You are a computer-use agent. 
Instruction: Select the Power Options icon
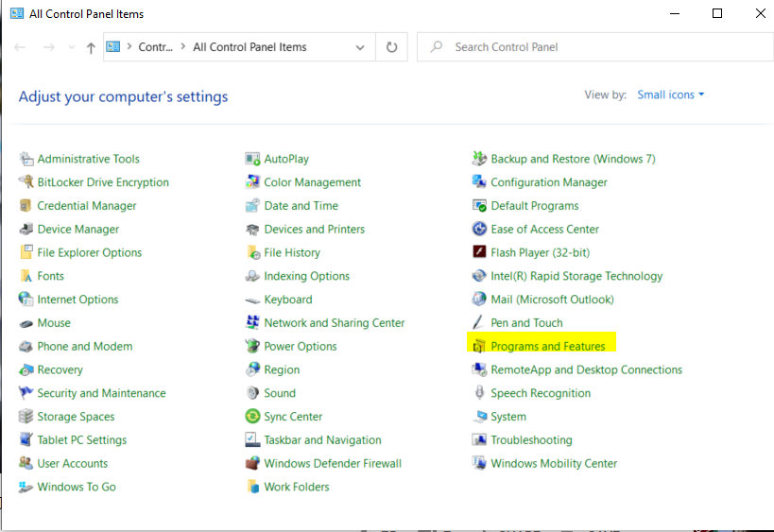pyautogui.click(x=252, y=347)
